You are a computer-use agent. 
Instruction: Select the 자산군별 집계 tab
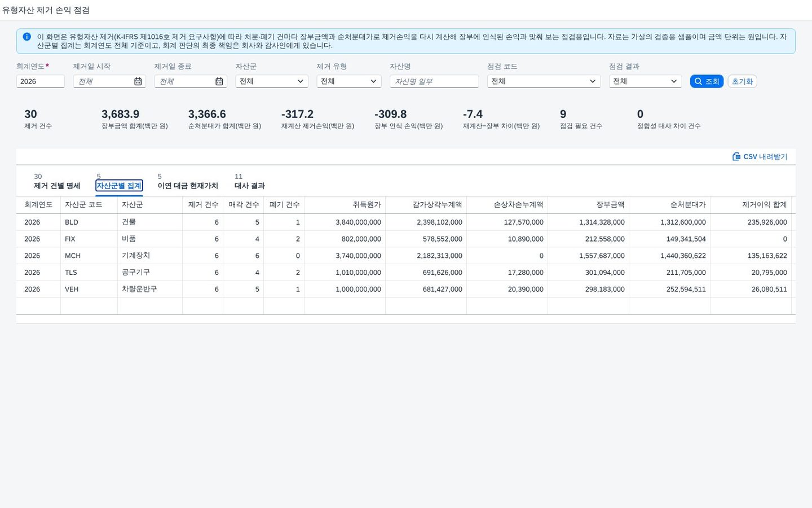119,186
